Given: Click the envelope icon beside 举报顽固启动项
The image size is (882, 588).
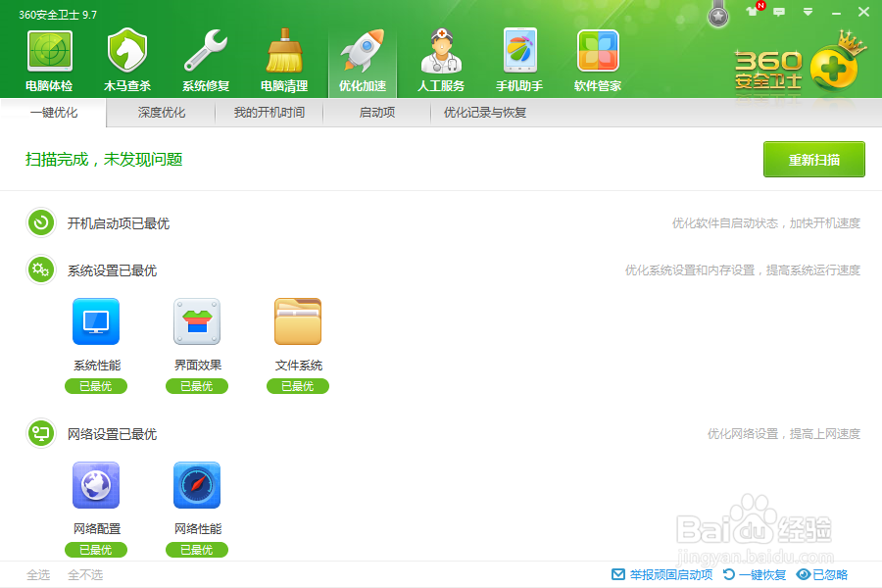Looking at the screenshot, I should pos(618,574).
